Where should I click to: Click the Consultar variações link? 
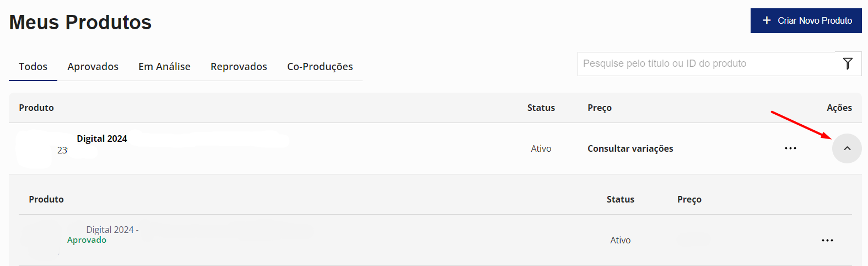[x=630, y=148]
